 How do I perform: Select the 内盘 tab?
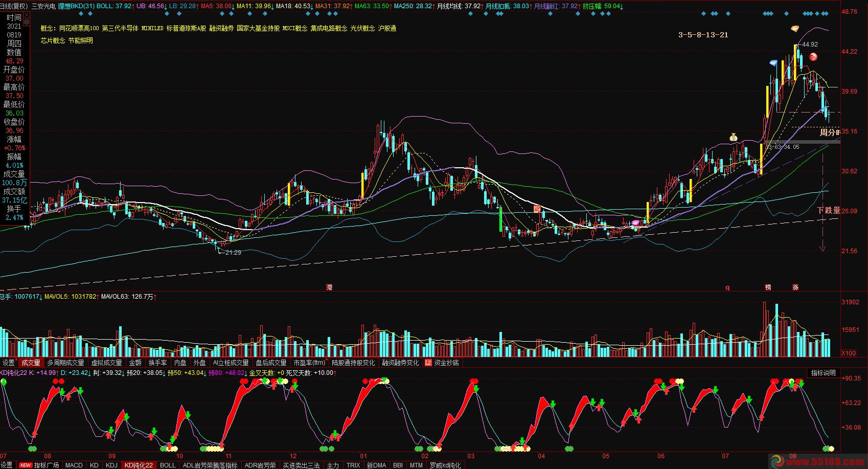tap(180, 363)
